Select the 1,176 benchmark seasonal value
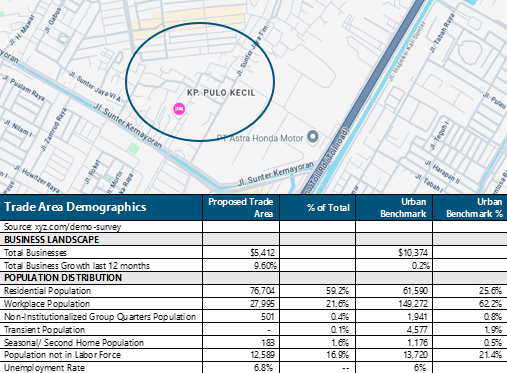507x373 pixels. (x=418, y=343)
